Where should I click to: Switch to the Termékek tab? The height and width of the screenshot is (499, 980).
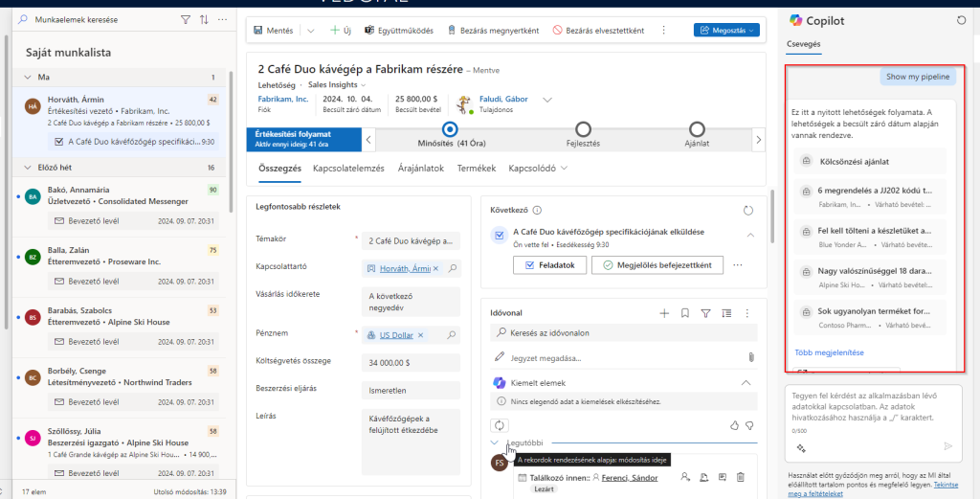click(477, 169)
